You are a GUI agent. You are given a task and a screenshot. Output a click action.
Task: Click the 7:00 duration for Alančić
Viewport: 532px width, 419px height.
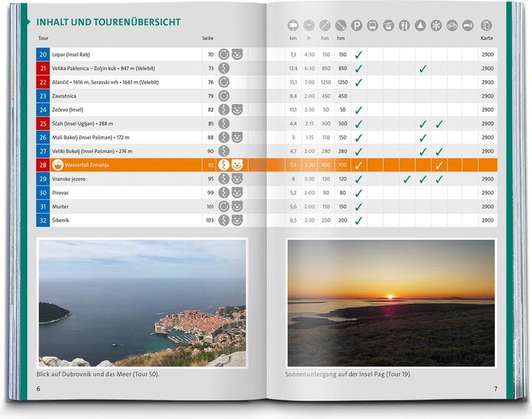pyautogui.click(x=309, y=82)
